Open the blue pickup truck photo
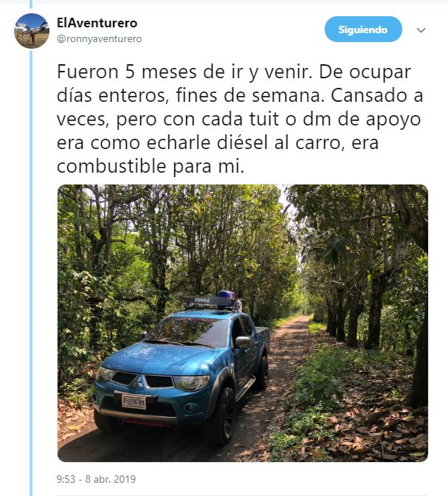This screenshot has width=448, height=496. pos(243,323)
